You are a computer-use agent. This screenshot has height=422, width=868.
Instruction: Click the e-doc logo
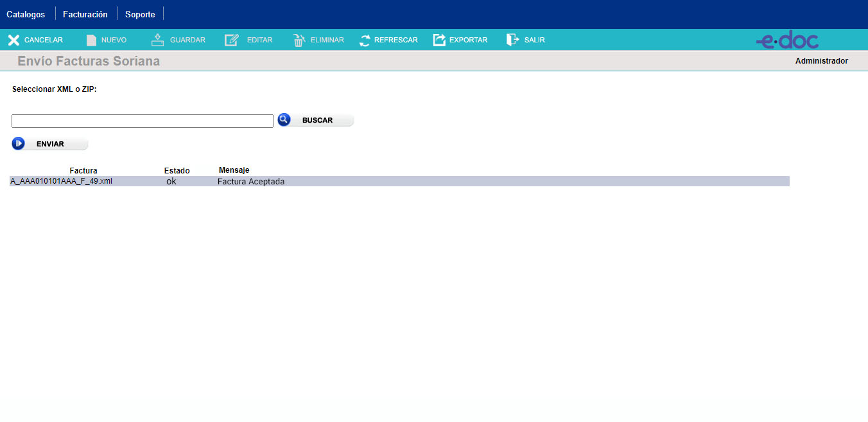(x=787, y=40)
